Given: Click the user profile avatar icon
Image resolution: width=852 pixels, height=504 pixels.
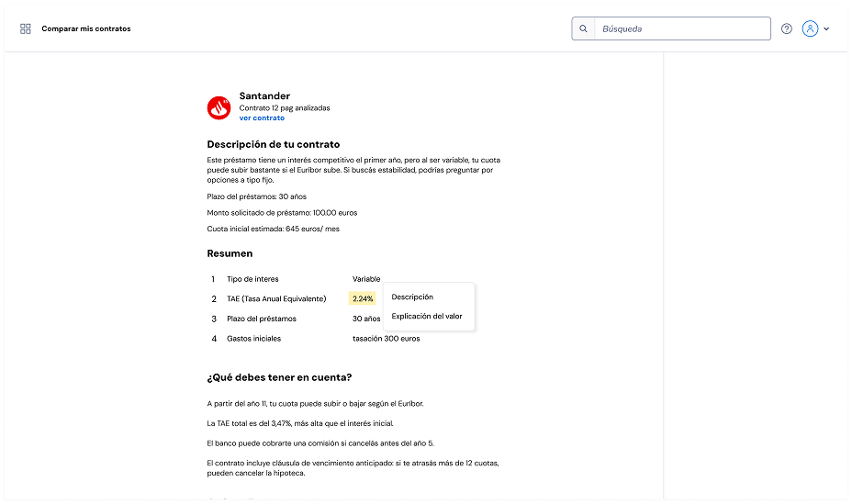Looking at the screenshot, I should pyautogui.click(x=810, y=28).
